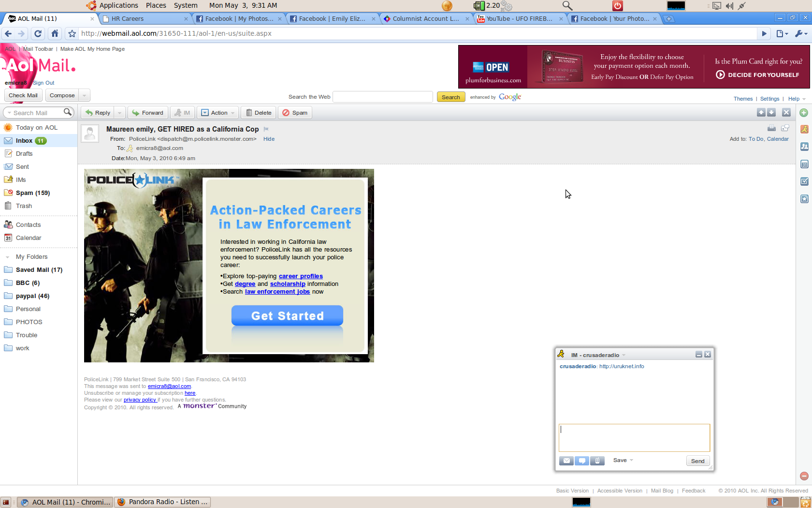Click the Reply button in mail toolbar

(x=98, y=113)
